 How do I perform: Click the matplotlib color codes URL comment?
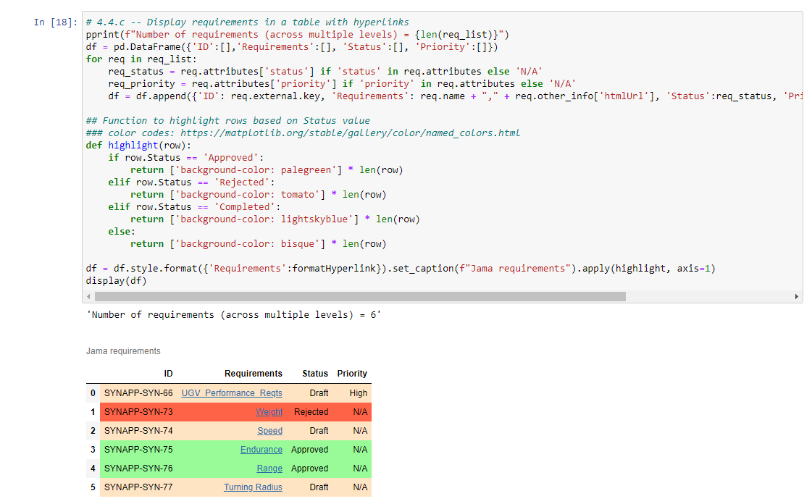coord(303,133)
